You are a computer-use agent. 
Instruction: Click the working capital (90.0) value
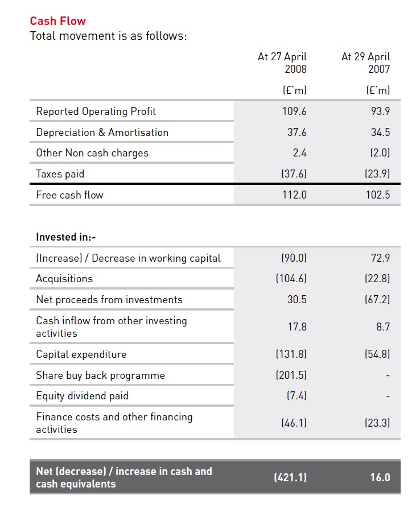[294, 258]
